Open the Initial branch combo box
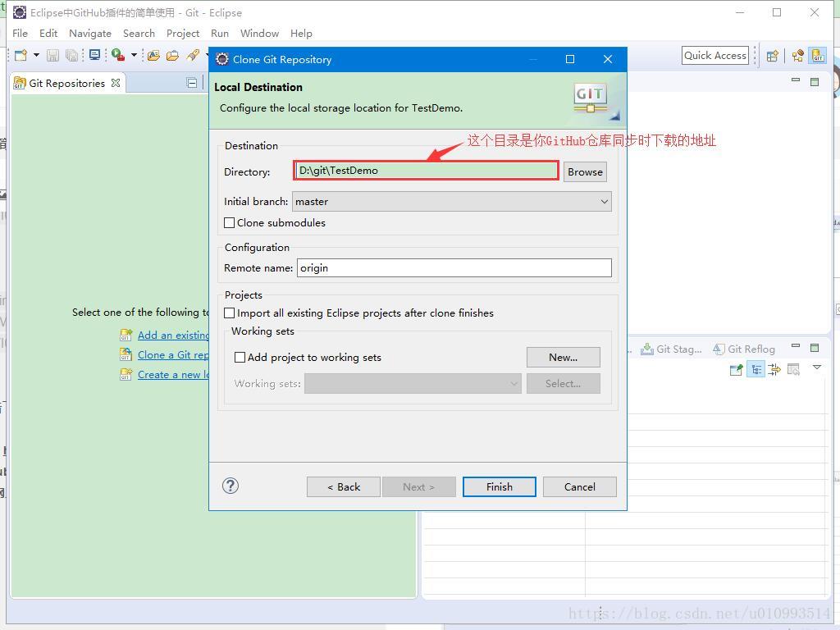This screenshot has width=840, height=630. [452, 202]
